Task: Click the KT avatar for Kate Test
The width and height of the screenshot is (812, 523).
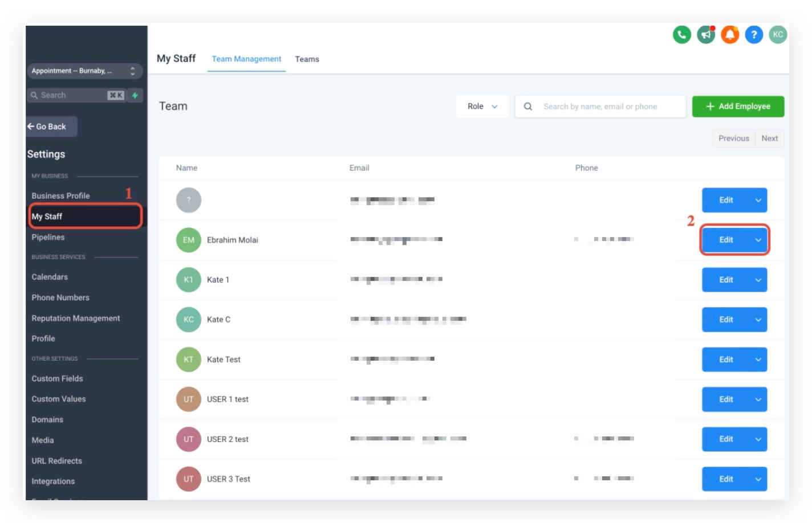Action: [x=189, y=359]
